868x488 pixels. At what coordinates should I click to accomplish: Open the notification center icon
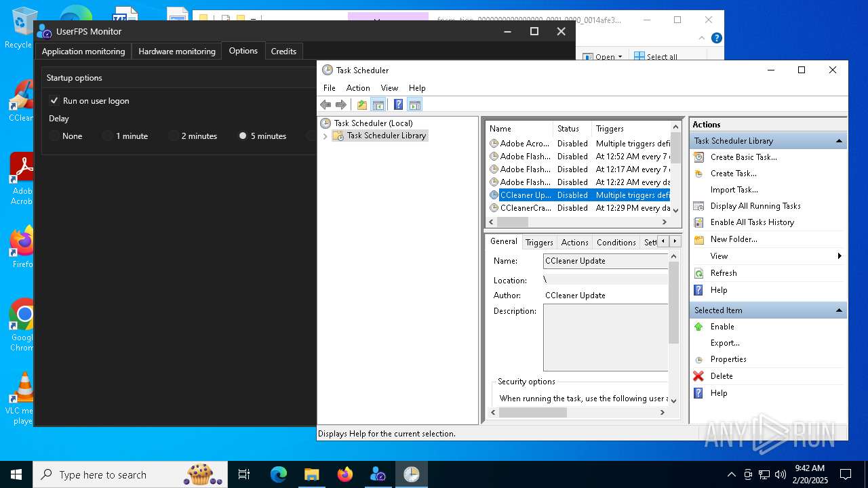pyautogui.click(x=846, y=474)
